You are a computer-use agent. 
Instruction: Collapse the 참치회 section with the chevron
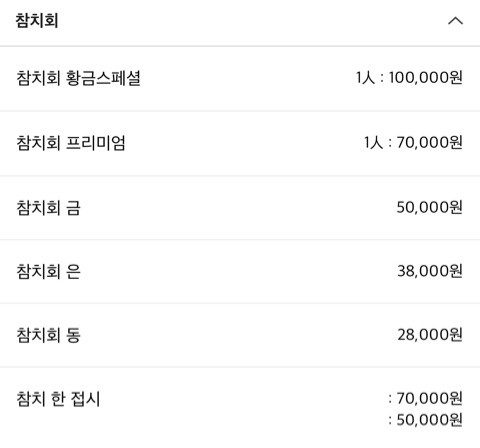[455, 21]
